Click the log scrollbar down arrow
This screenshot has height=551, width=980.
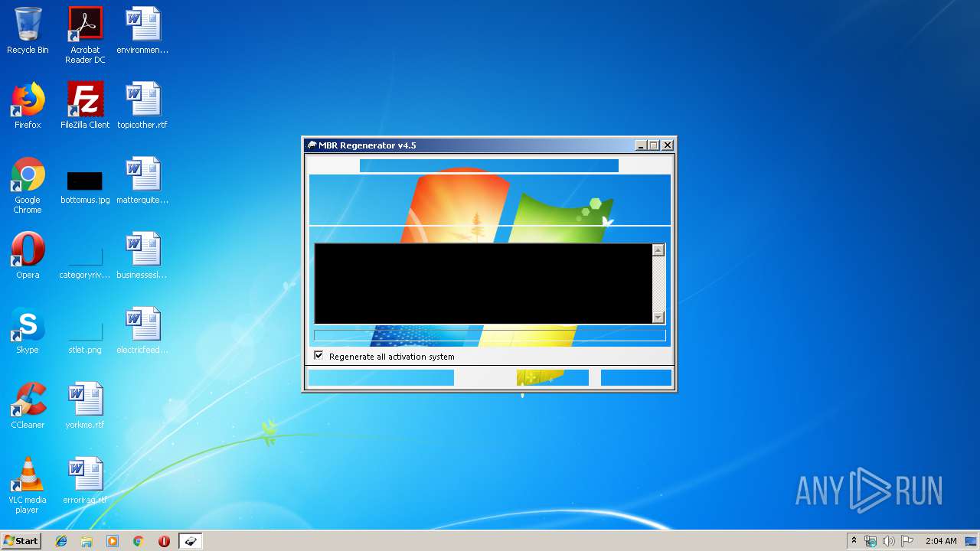(x=658, y=317)
